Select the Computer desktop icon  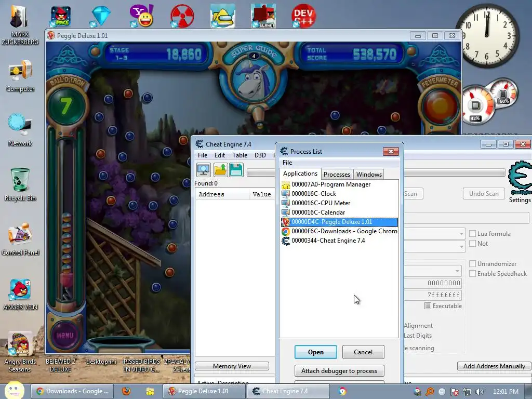coord(20,76)
